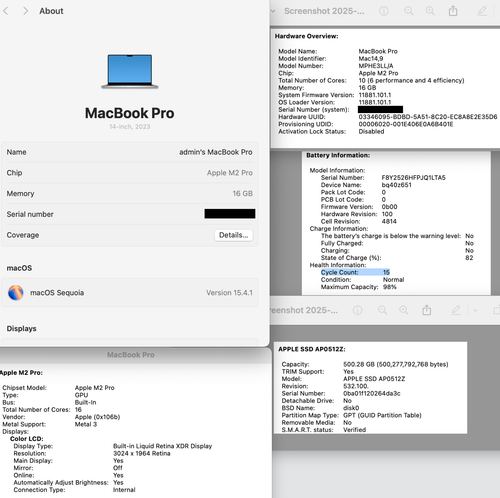Viewport: 500px width, 498px height.
Task: Click the BSD Name 'disk0' value
Action: 351,408
